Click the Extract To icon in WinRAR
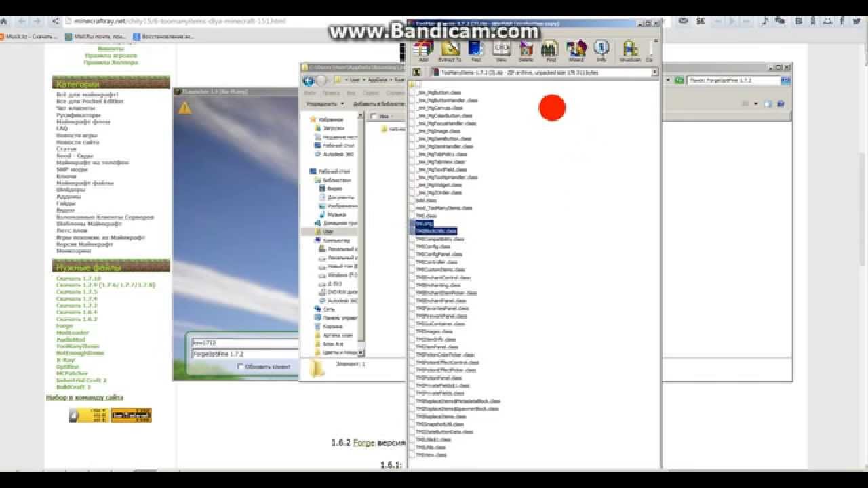This screenshot has width=868, height=488. (x=450, y=49)
